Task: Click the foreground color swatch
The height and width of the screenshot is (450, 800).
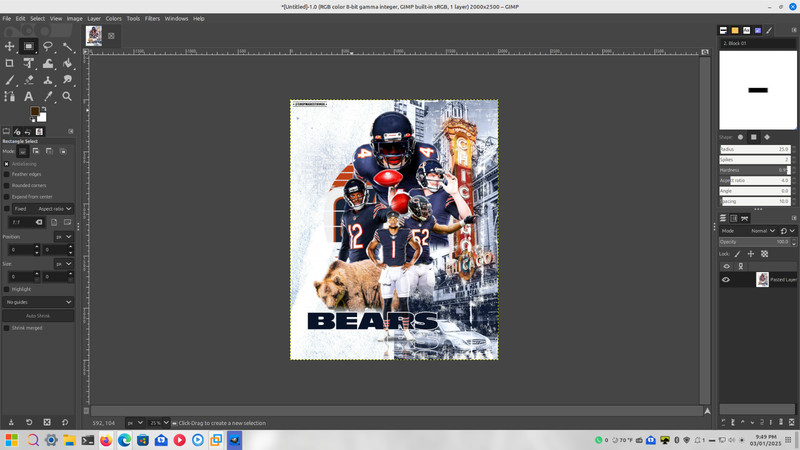Action: 34,112
